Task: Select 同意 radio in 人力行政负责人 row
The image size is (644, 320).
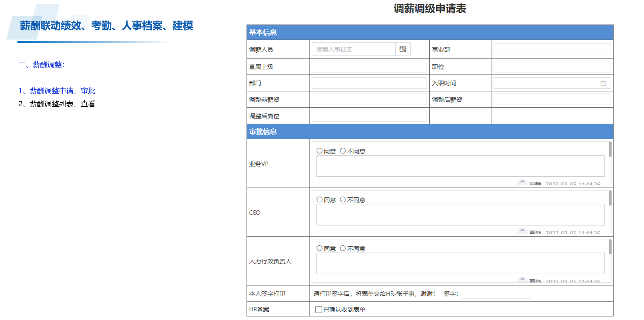Action: (320, 248)
